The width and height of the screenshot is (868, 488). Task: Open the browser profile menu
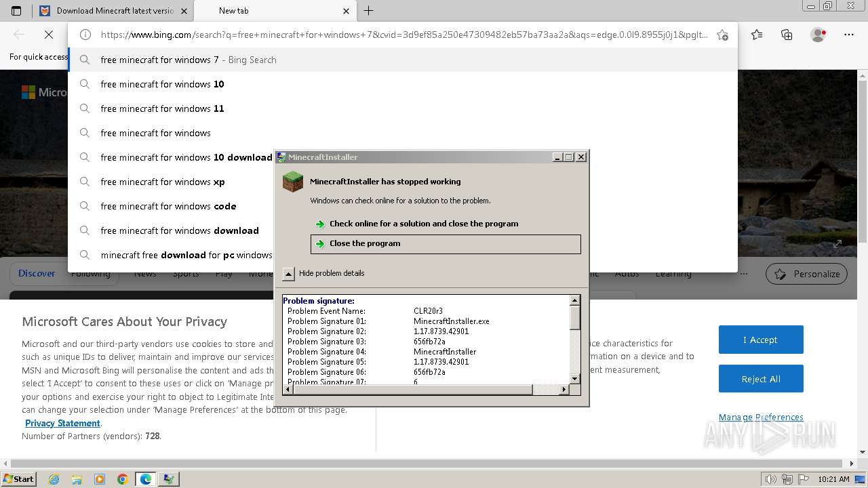tap(818, 35)
